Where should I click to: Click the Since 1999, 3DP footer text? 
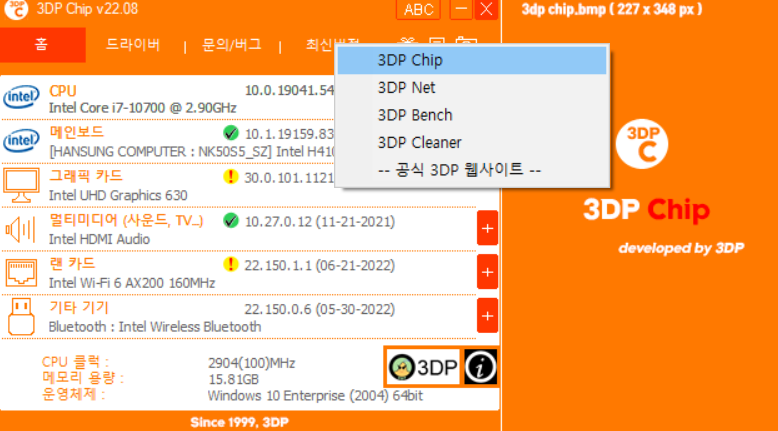[x=240, y=422]
